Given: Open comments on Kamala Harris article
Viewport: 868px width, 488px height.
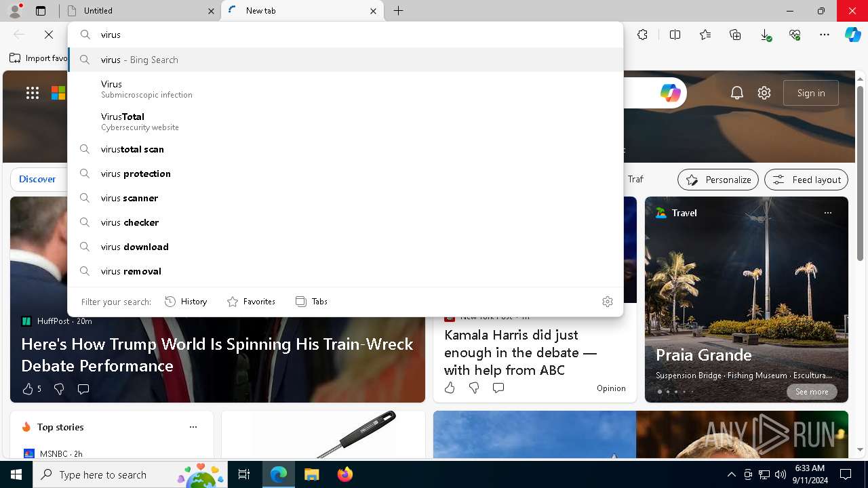Looking at the screenshot, I should coord(498,388).
